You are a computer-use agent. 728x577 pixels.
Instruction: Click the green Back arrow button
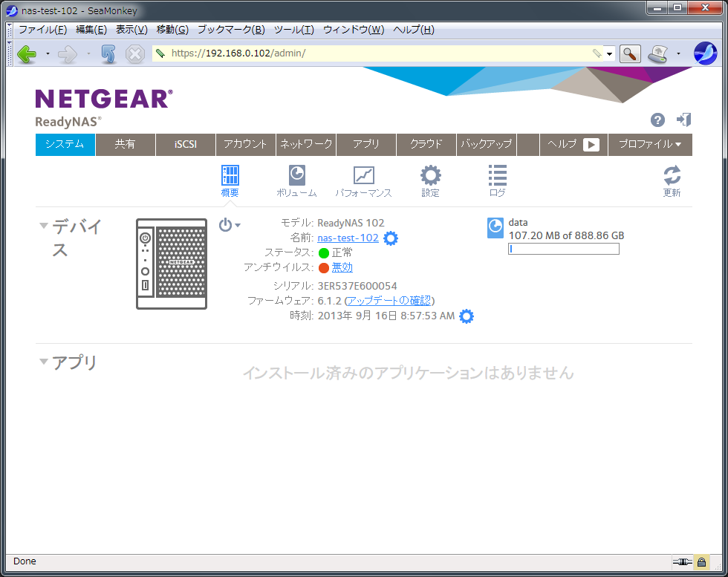(27, 54)
